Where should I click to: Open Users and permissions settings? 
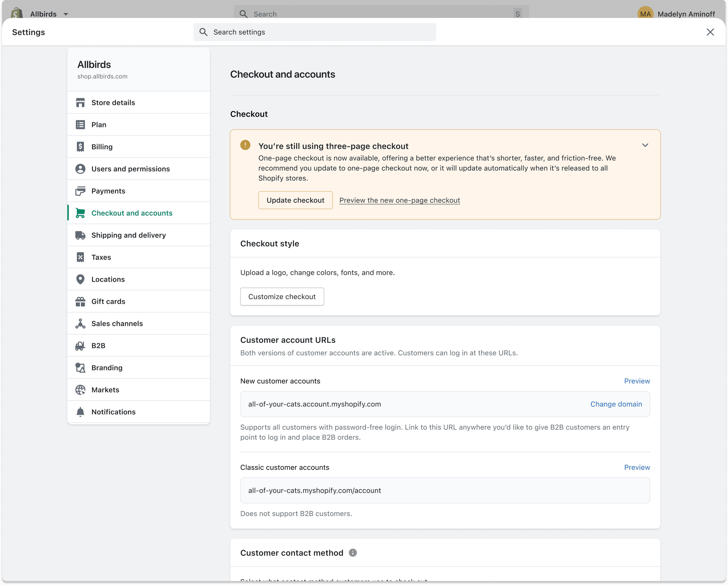139,169
